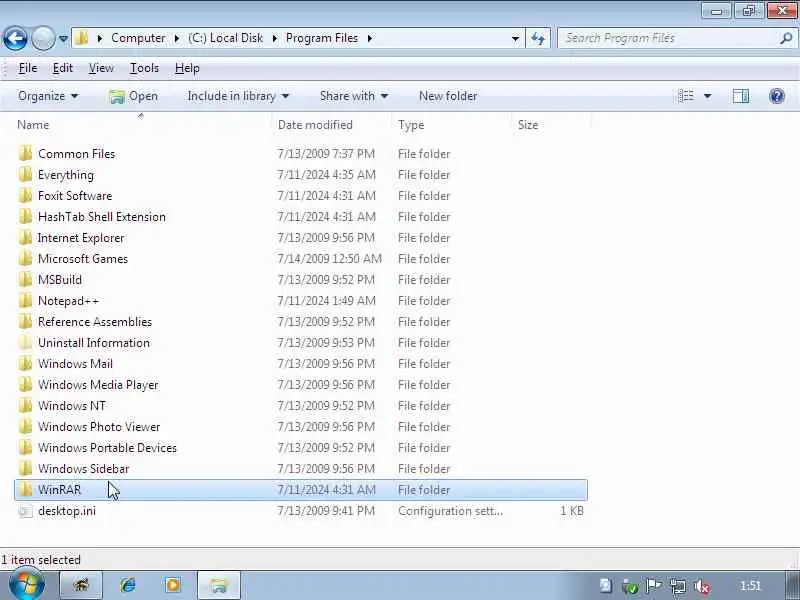Viewport: 800px width, 600px height.
Task: Click the 7/11/2024 1:49 AM date cell
Action: 327,301
